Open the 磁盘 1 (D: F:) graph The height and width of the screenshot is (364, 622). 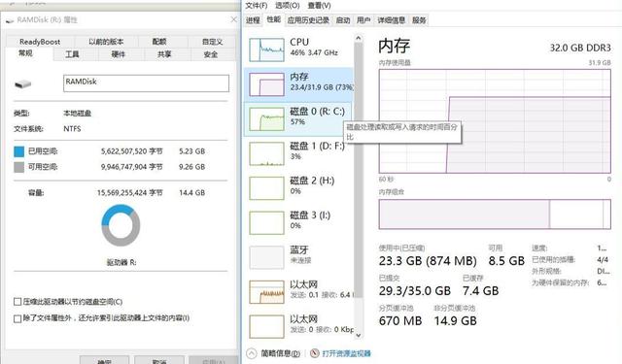tap(266, 153)
